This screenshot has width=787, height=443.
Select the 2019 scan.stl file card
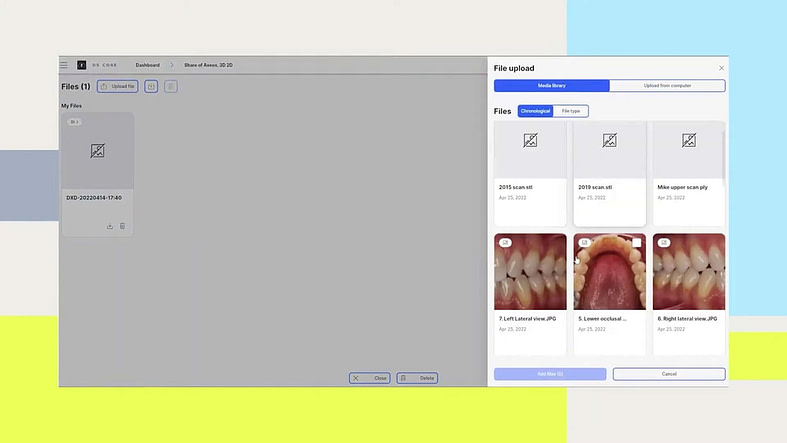[609, 174]
